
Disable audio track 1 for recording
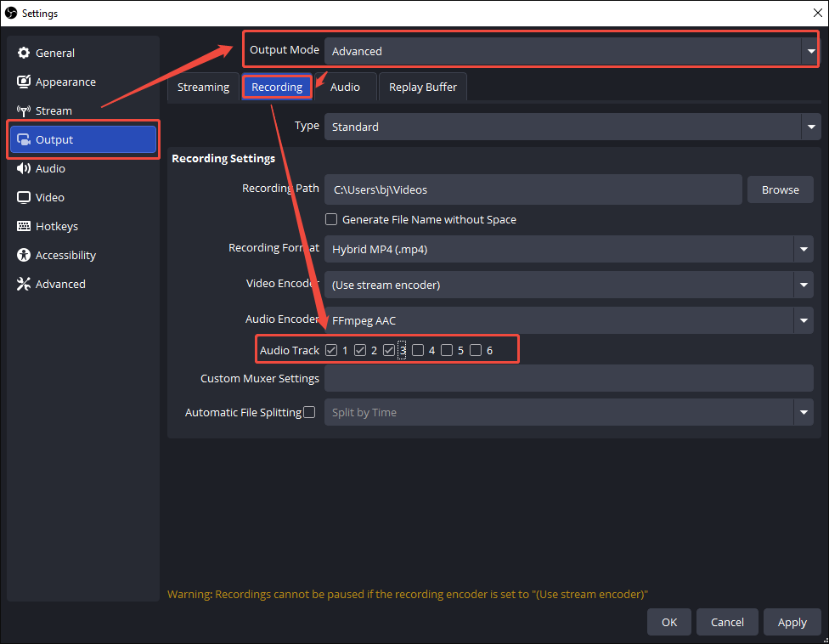[x=330, y=349]
